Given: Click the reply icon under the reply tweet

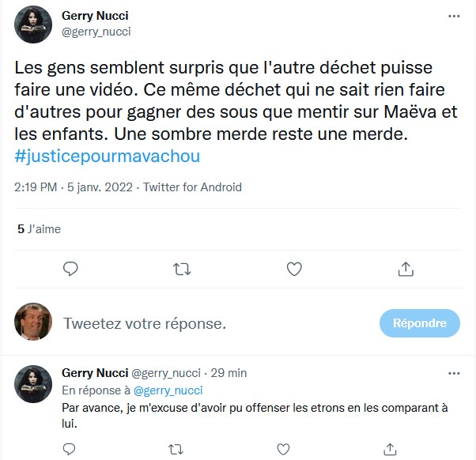Looking at the screenshot, I should click(70, 449).
